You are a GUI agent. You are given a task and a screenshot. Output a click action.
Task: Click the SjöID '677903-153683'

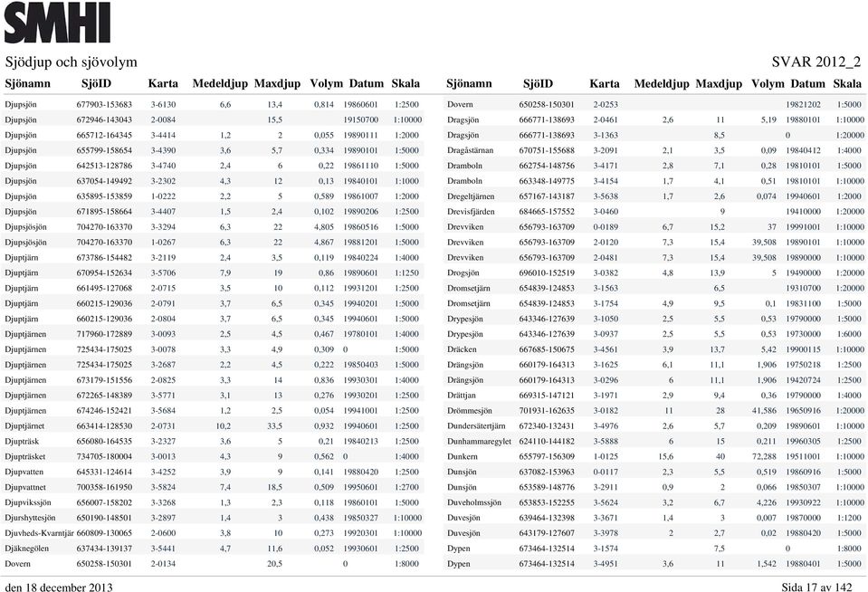[104, 104]
